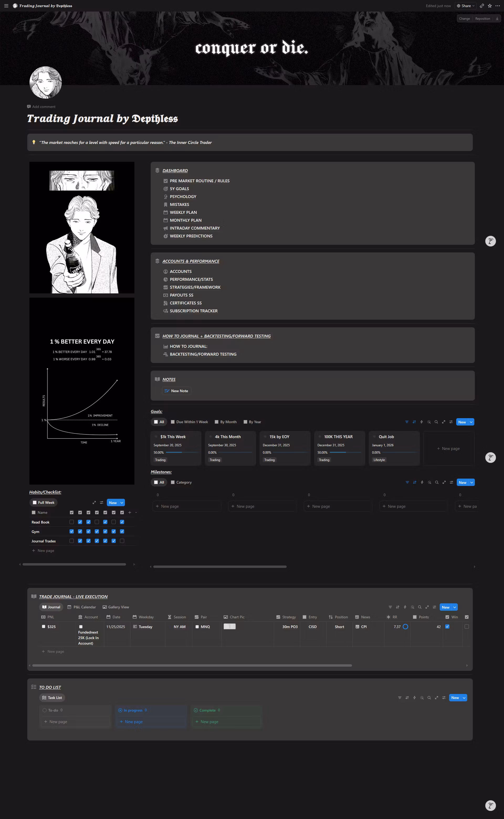
Task: Switch Goals to By Month tab
Action: pos(226,422)
